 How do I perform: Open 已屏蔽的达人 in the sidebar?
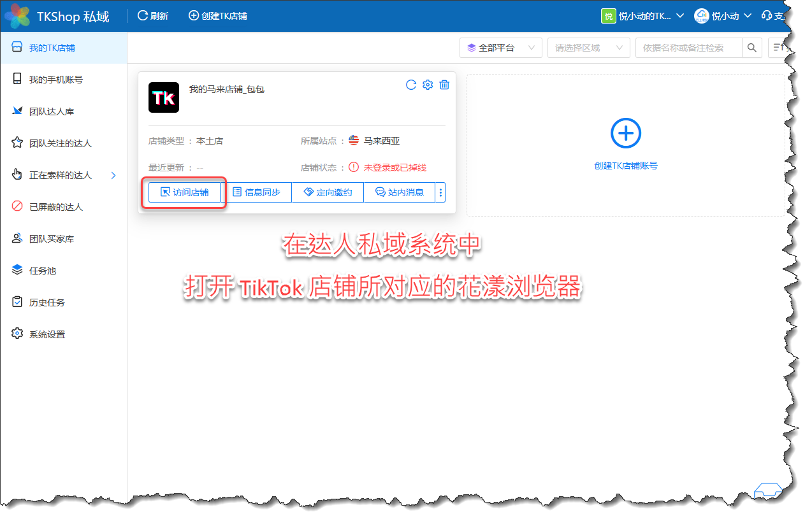(64, 207)
